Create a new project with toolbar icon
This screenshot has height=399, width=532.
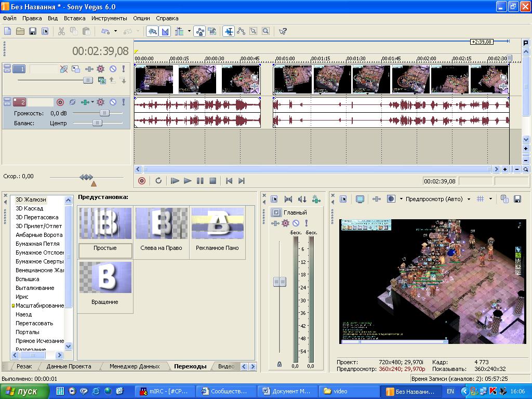7,32
